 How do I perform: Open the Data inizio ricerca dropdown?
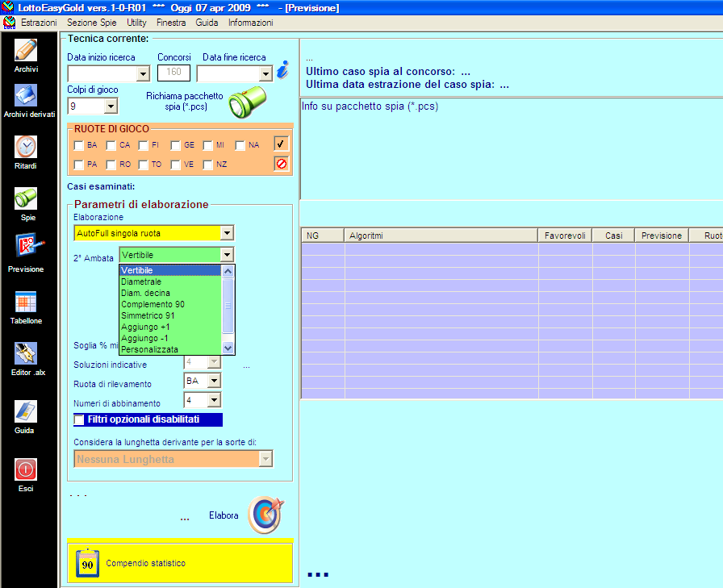(x=144, y=73)
